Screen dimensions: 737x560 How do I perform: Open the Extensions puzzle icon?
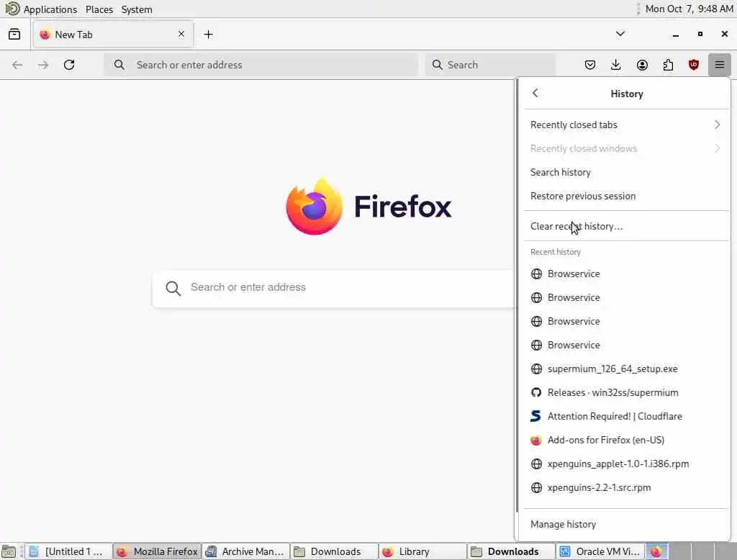(668, 65)
